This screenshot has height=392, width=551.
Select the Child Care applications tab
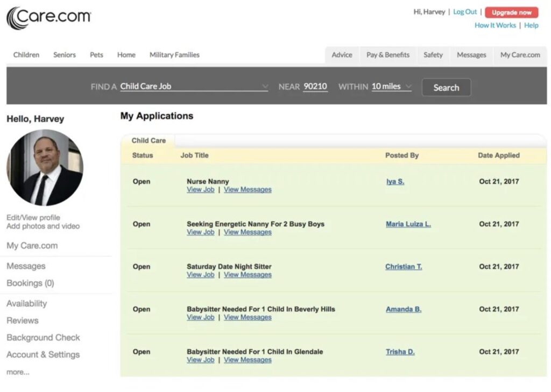click(x=149, y=141)
